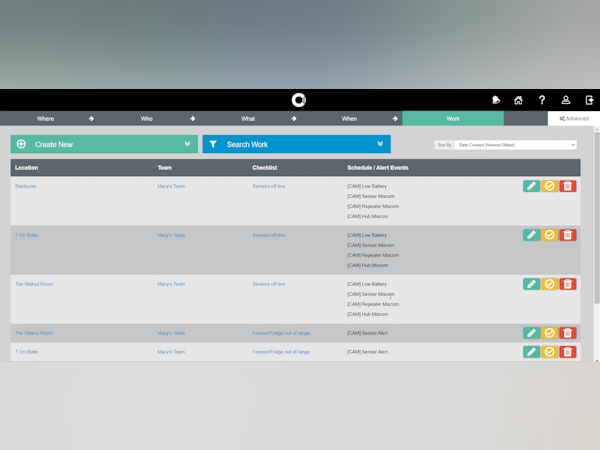Switch to the Who tab
Image resolution: width=600 pixels, height=450 pixels.
[147, 119]
